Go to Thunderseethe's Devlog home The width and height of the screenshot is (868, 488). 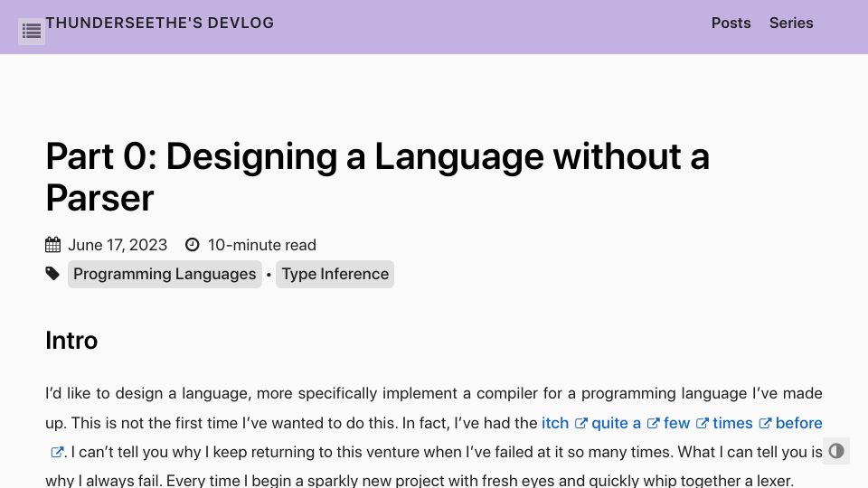pyautogui.click(x=160, y=23)
